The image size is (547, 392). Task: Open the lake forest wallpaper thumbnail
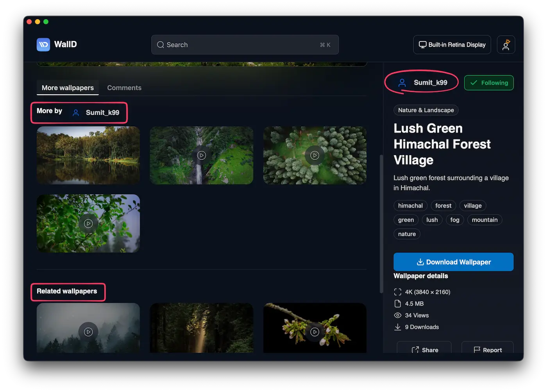(x=88, y=156)
